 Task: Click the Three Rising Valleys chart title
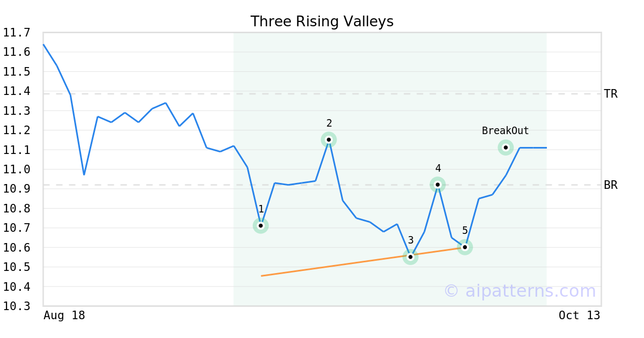322,21
